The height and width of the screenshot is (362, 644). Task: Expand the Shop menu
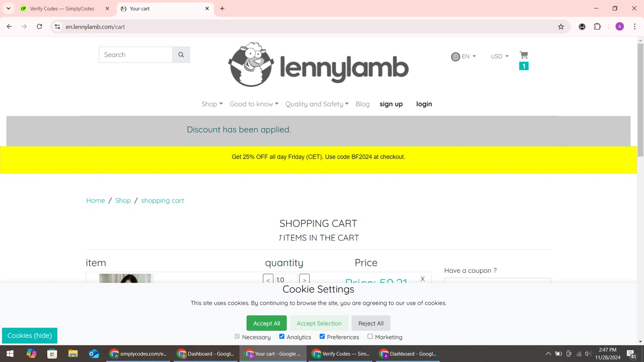(212, 104)
